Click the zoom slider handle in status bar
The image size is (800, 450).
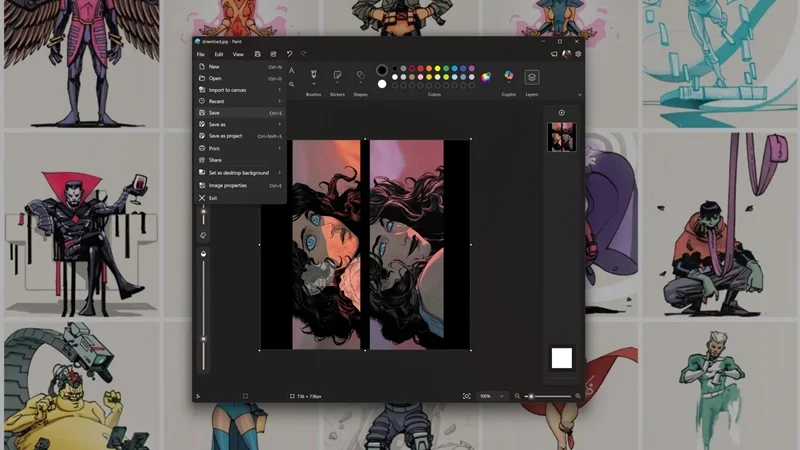point(531,396)
